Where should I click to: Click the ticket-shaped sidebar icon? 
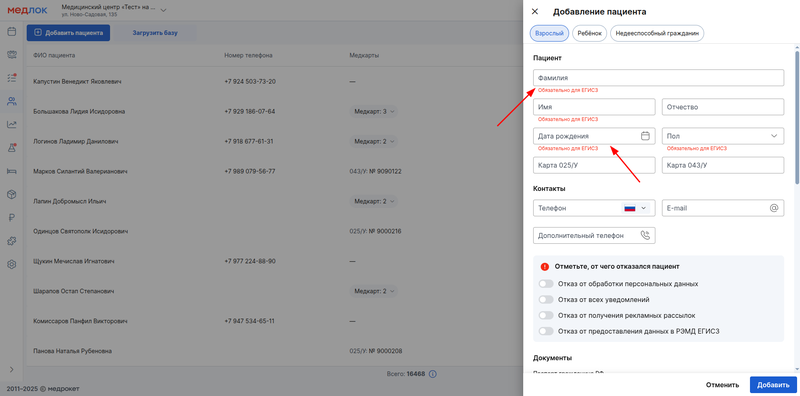click(x=12, y=55)
